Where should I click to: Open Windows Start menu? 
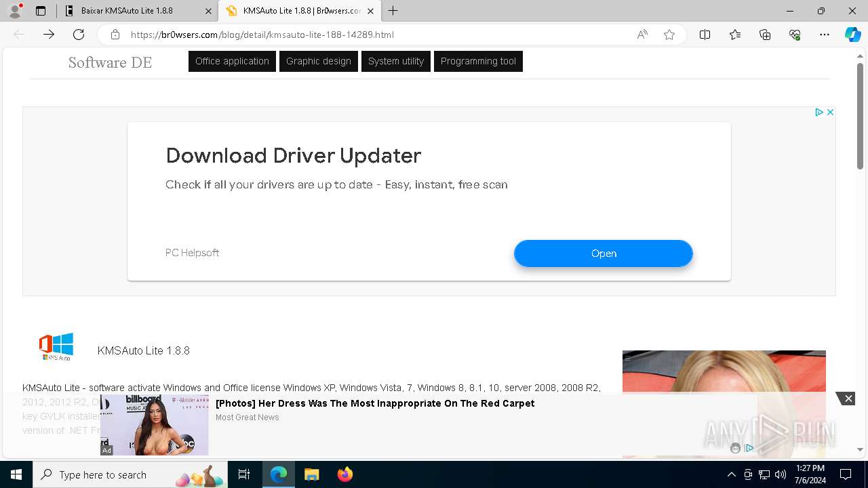pyautogui.click(x=16, y=474)
